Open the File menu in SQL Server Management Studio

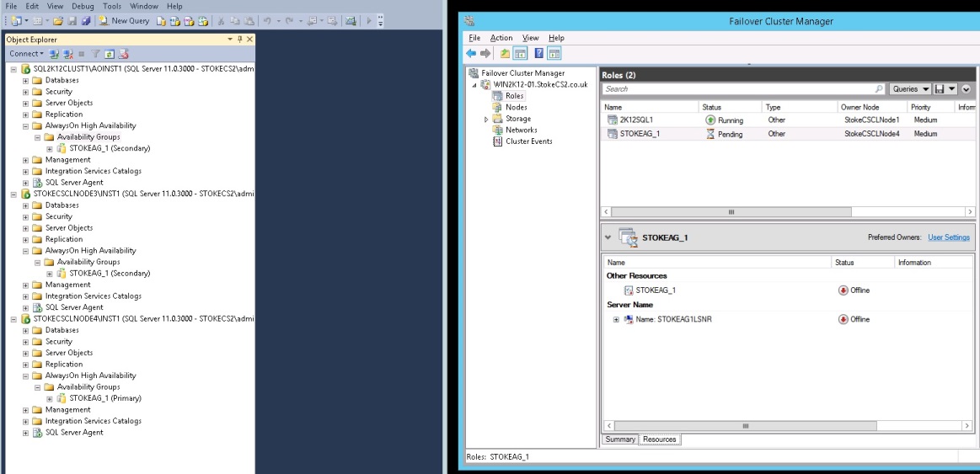point(11,6)
